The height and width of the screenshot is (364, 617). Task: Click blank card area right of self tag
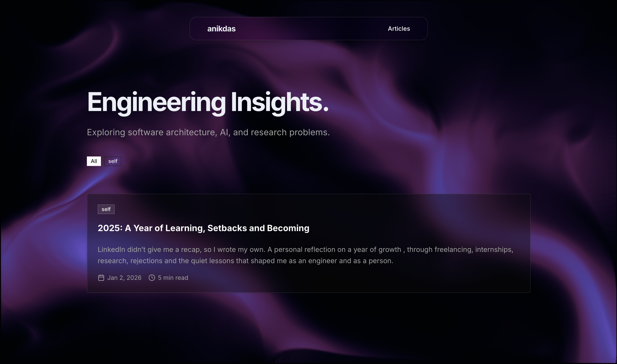(295, 209)
